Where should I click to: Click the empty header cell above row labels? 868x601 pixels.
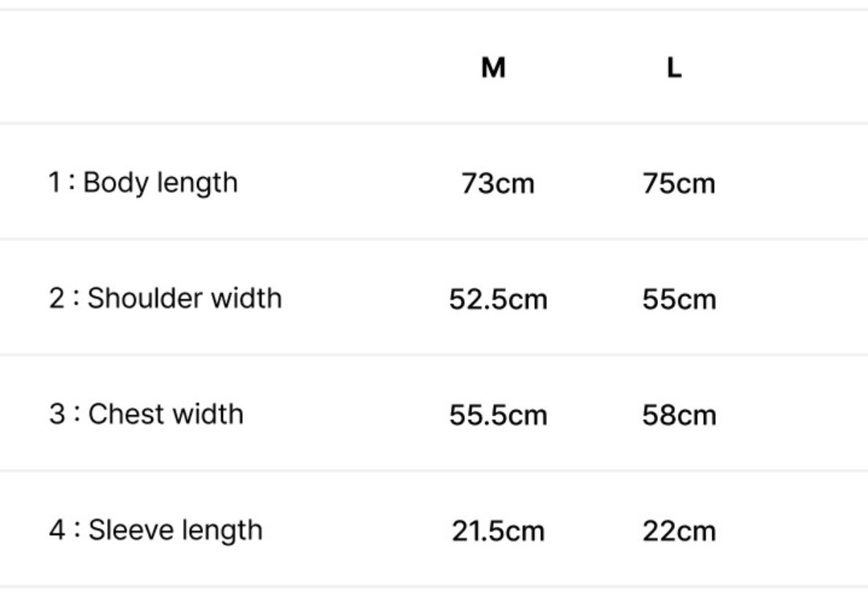pyautogui.click(x=161, y=68)
